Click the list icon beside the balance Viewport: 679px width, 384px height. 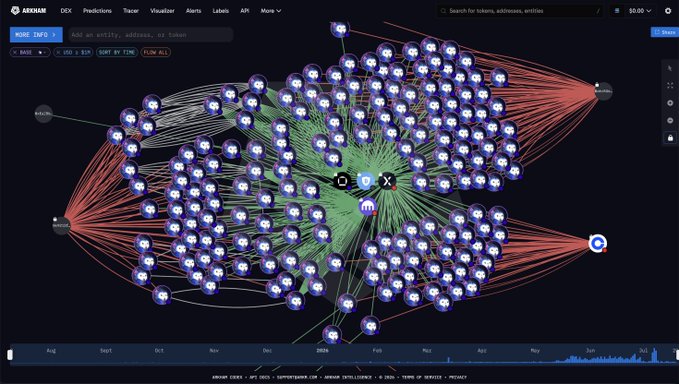tap(617, 11)
